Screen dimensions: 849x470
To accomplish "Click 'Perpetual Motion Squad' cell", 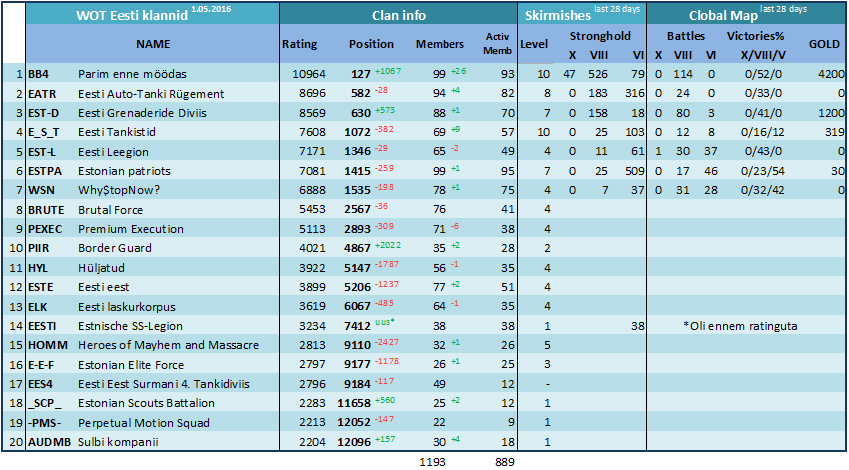I will pos(143,423).
